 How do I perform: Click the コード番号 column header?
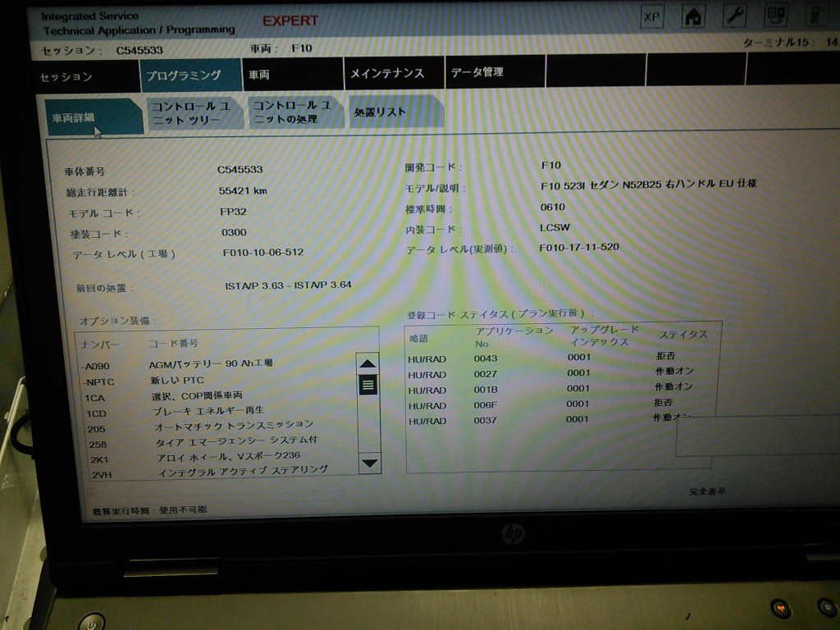point(173,343)
